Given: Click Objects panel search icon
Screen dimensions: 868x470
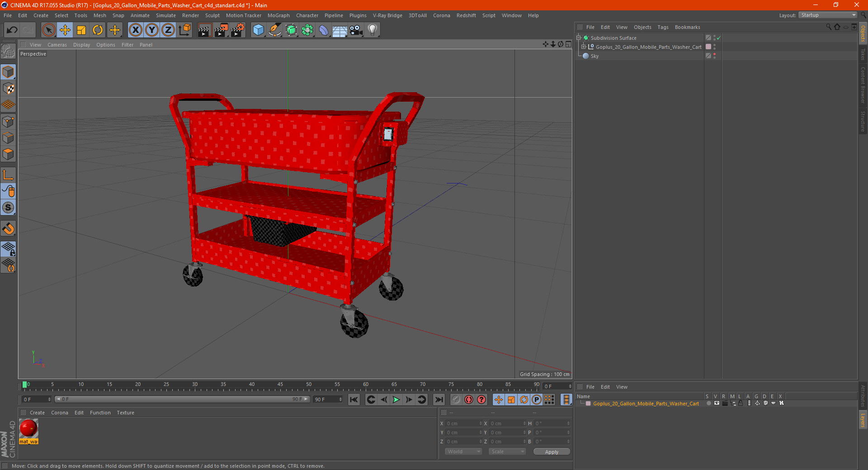Looking at the screenshot, I should click(829, 27).
